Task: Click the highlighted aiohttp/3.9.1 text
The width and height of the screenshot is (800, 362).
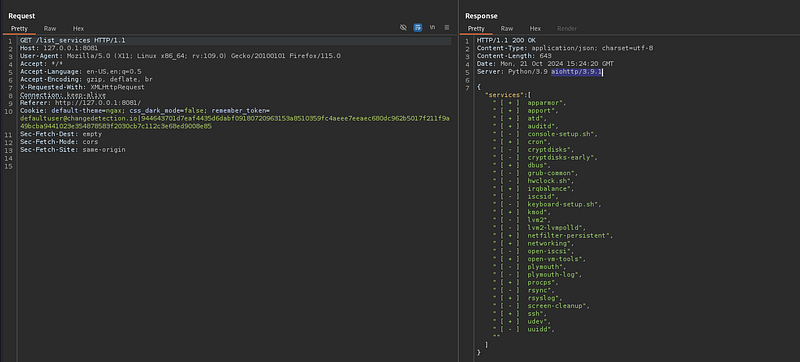Action: click(577, 72)
